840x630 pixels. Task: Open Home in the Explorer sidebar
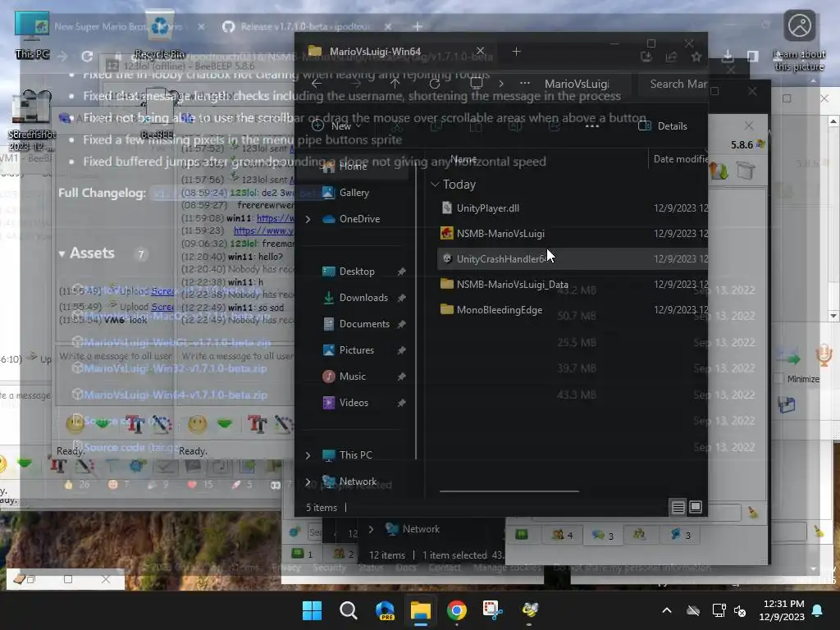[353, 166]
